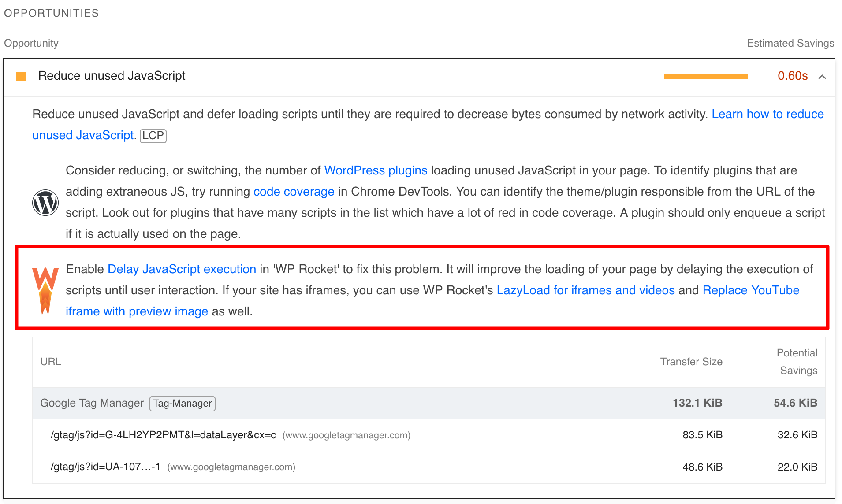Click the gtag UA-107 URL row
This screenshot has width=842, height=504.
[428, 467]
